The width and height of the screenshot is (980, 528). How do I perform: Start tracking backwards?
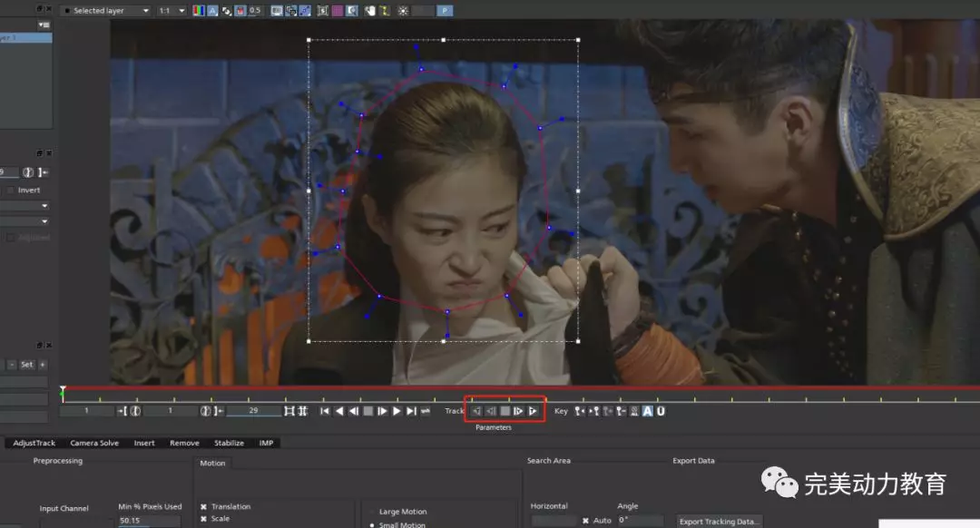tap(476, 411)
